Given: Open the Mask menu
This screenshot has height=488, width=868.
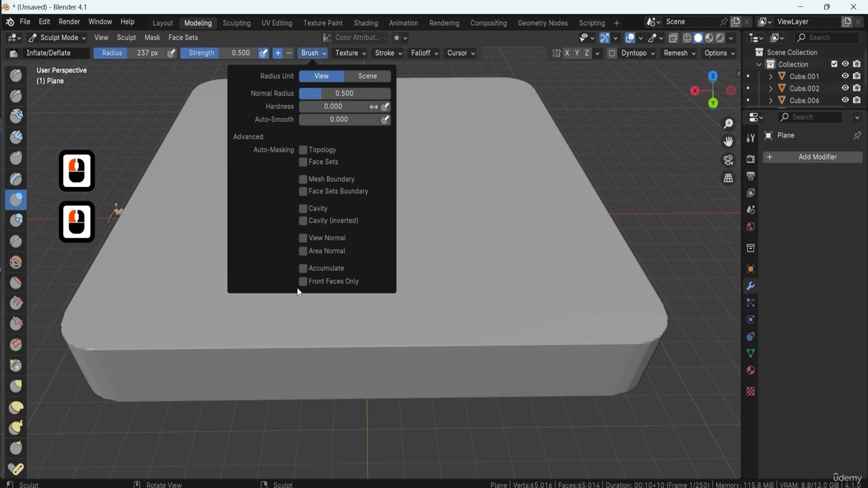Looking at the screenshot, I should click(x=153, y=38).
